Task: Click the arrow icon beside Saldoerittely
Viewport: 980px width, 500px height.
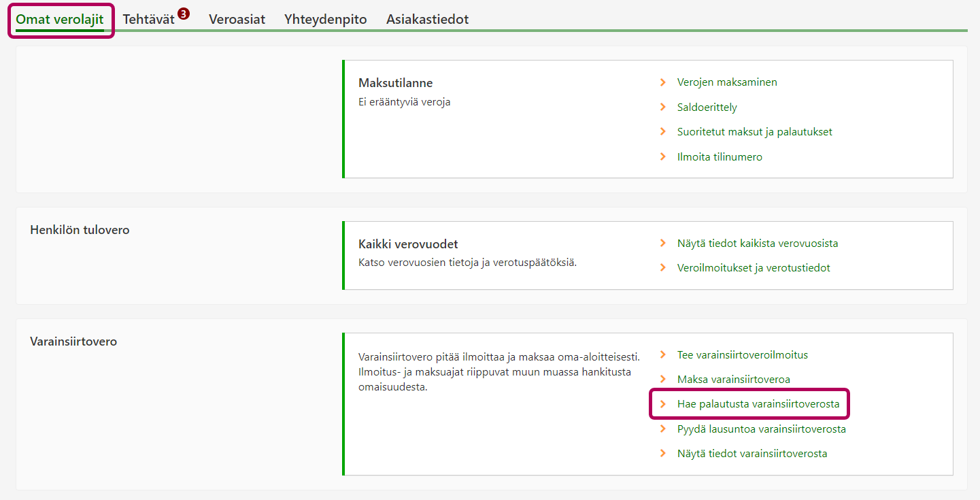Action: (x=663, y=107)
